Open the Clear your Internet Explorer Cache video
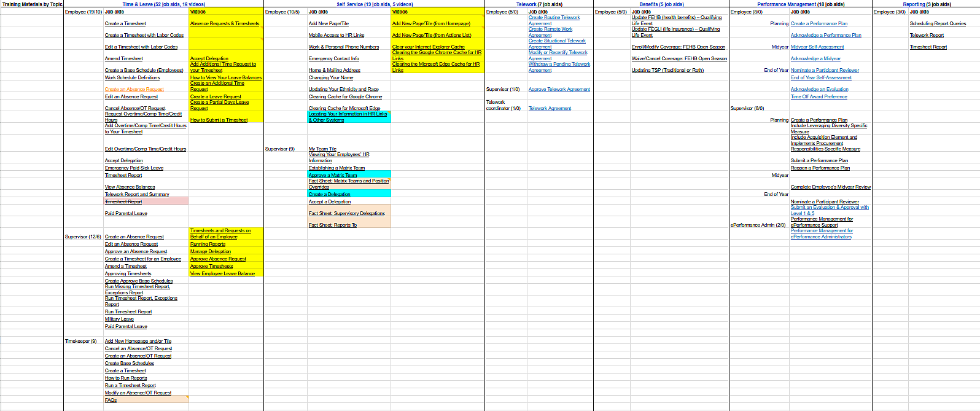Image resolution: width=980 pixels, height=411 pixels. click(x=429, y=47)
